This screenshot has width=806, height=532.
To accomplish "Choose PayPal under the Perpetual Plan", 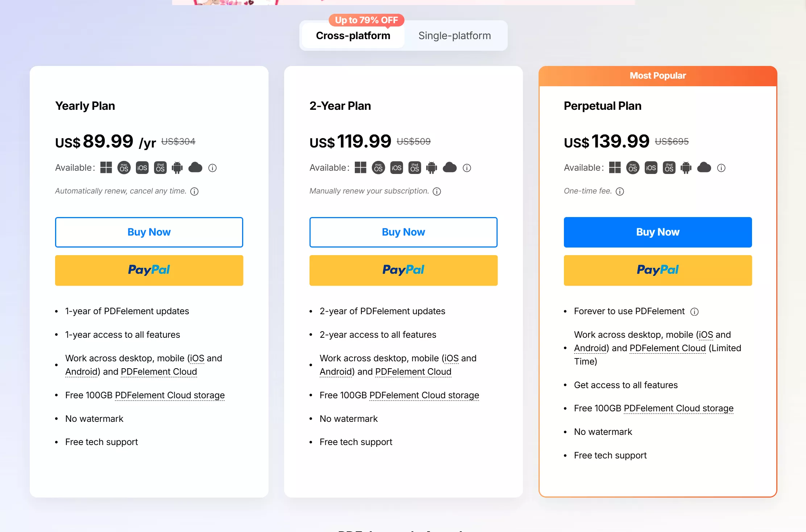I will pyautogui.click(x=658, y=270).
